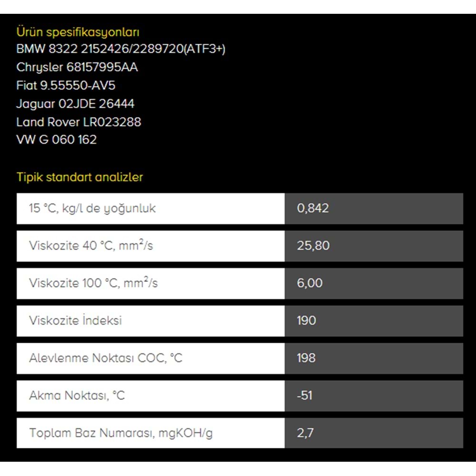Select the Fiat 9.55550-AV5 line
The image size is (476, 476).
[x=66, y=85]
